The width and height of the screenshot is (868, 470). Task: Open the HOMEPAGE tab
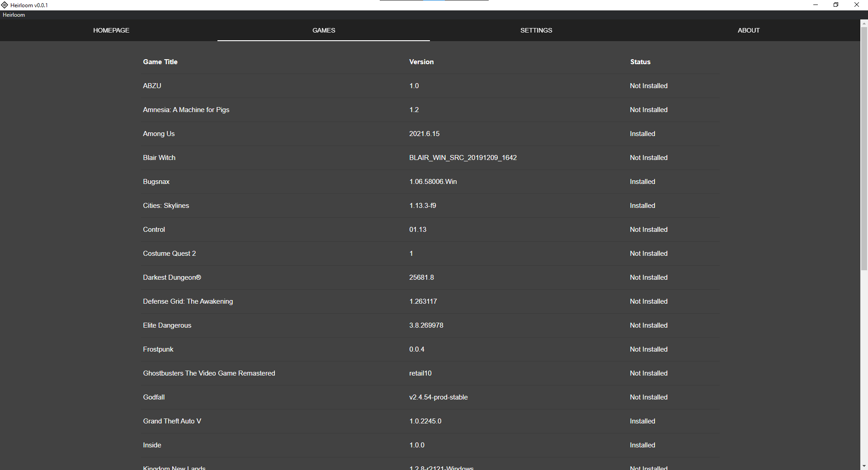pos(111,30)
